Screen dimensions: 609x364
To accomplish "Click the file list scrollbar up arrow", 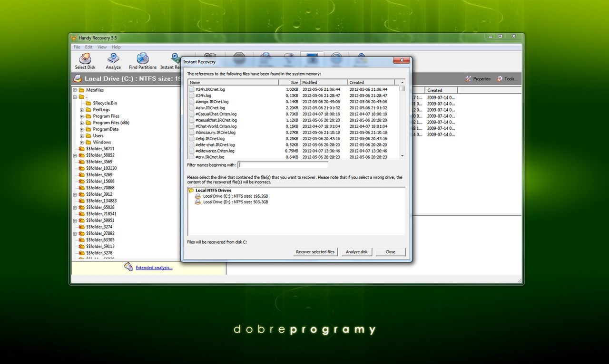I will [x=403, y=83].
